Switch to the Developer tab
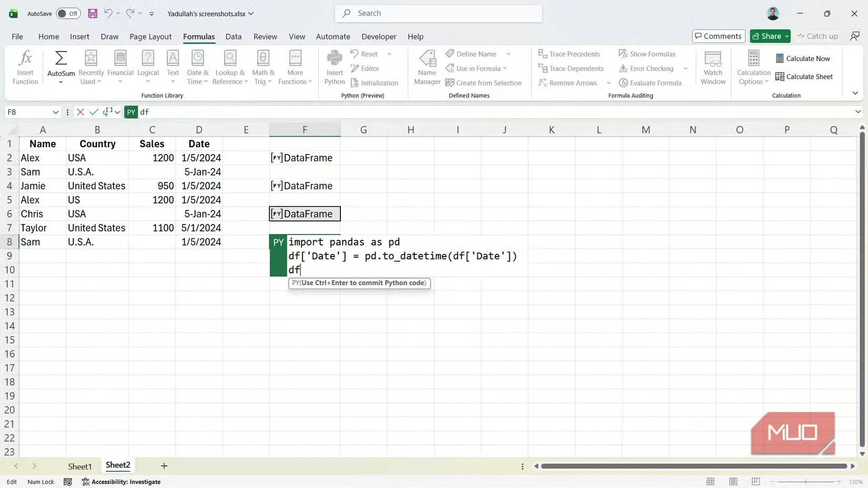 [x=379, y=36]
